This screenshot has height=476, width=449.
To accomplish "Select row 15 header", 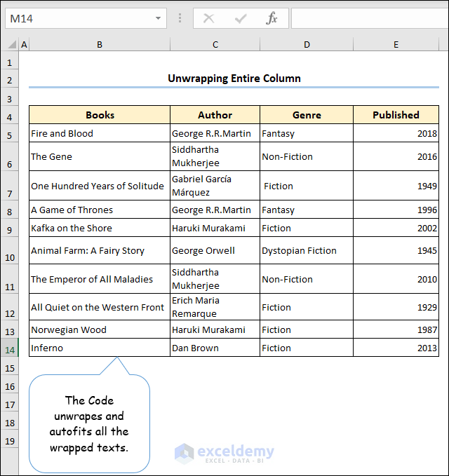I will (9, 366).
